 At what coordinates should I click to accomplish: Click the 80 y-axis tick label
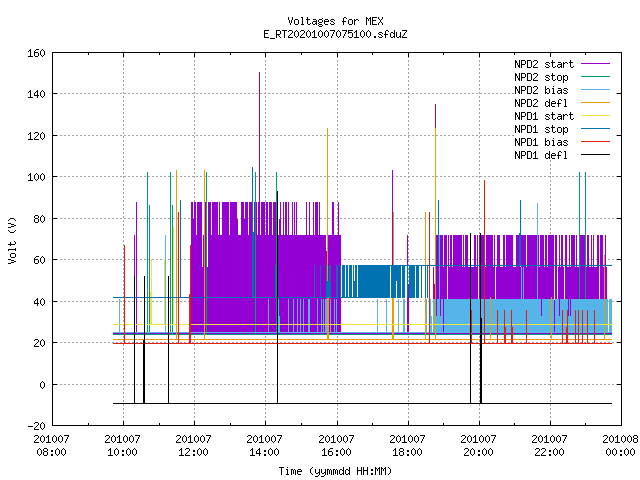(x=39, y=219)
